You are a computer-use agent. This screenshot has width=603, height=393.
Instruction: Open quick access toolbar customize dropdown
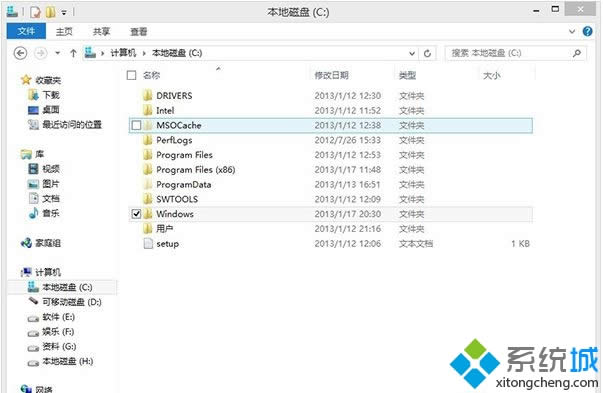point(64,13)
